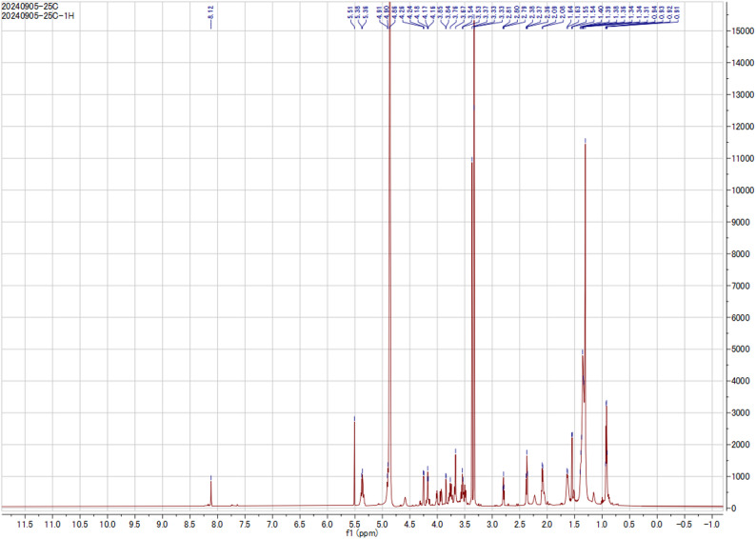Screen dimensions: 756x539
Task: Click the 10.0 ppm axis tick label
Action: 108,524
